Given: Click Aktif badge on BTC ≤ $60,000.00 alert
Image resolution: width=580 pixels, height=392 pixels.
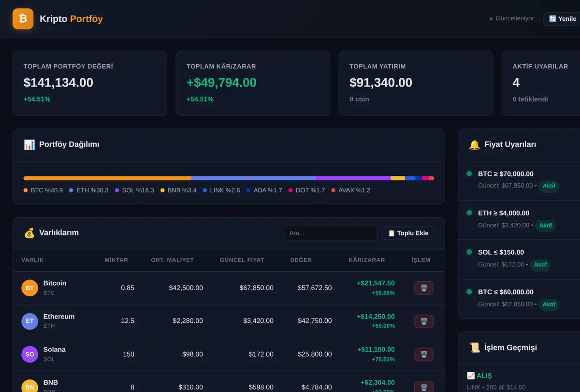Looking at the screenshot, I should [549, 305].
